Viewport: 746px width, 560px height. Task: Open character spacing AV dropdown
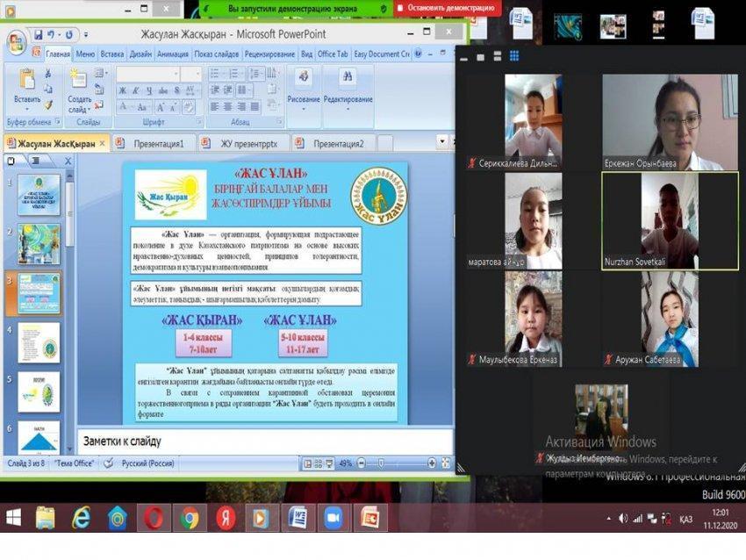[190, 90]
